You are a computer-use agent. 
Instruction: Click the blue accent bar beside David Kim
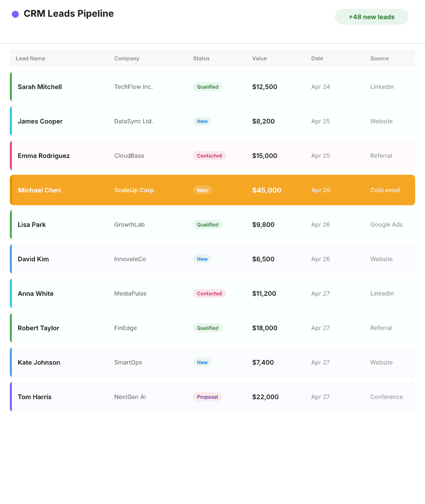[11, 259]
